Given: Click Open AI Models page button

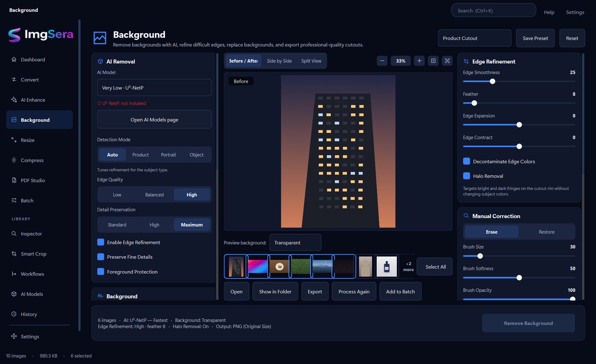Looking at the screenshot, I should pyautogui.click(x=154, y=120).
